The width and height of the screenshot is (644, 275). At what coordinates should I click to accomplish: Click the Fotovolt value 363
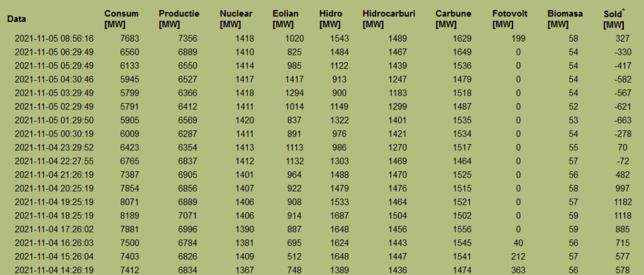pos(514,270)
